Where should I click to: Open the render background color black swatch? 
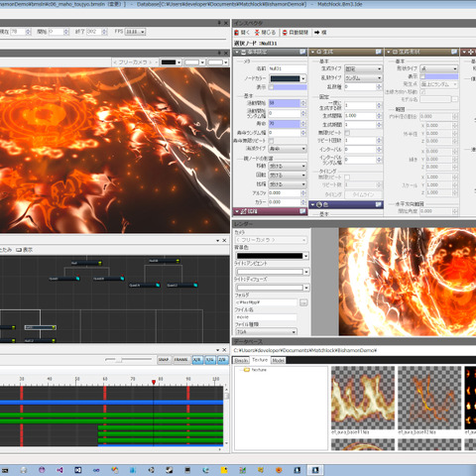click(x=273, y=256)
